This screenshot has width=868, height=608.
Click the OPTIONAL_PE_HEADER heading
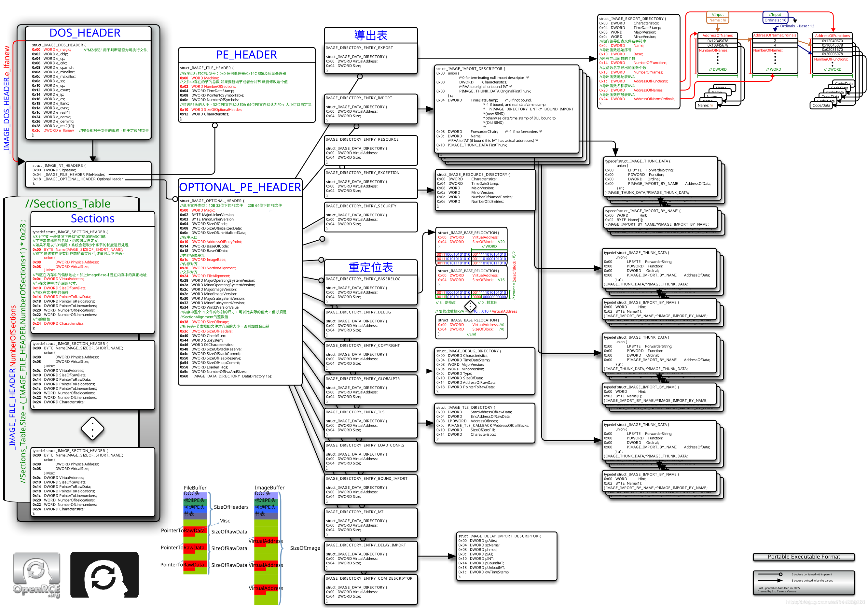(240, 187)
